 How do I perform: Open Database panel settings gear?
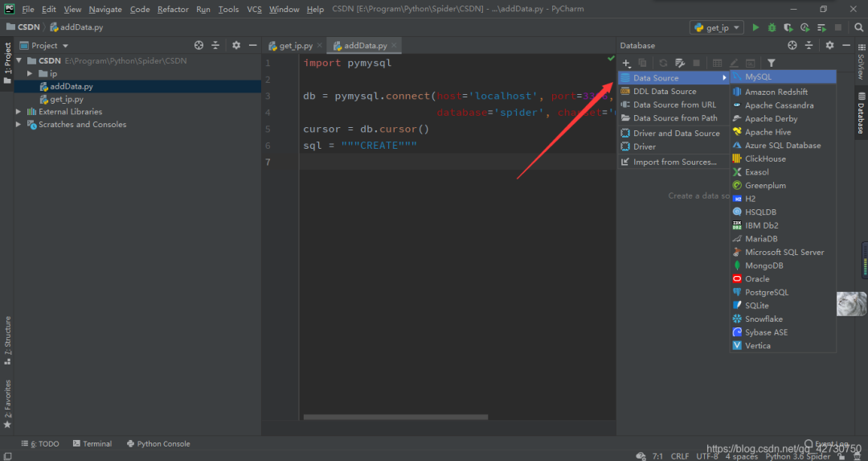coord(829,45)
